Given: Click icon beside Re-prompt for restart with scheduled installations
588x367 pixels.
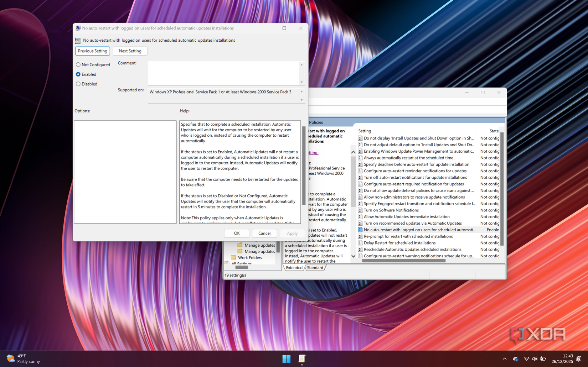Looking at the screenshot, I should point(360,236).
